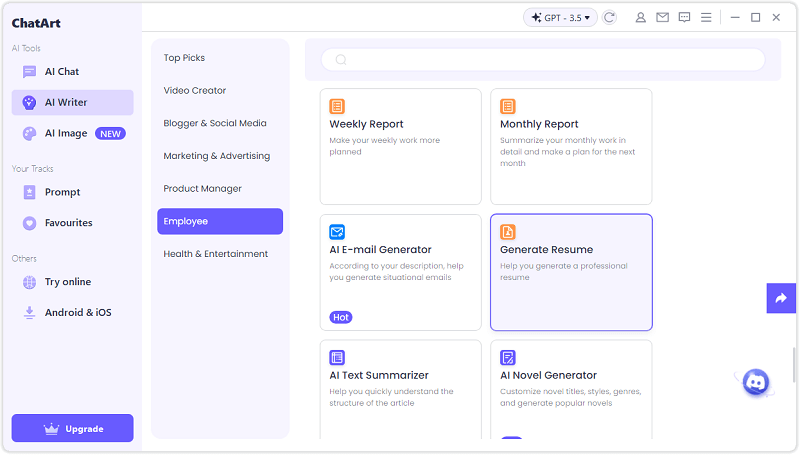Open the mail envelope icon

click(x=662, y=17)
